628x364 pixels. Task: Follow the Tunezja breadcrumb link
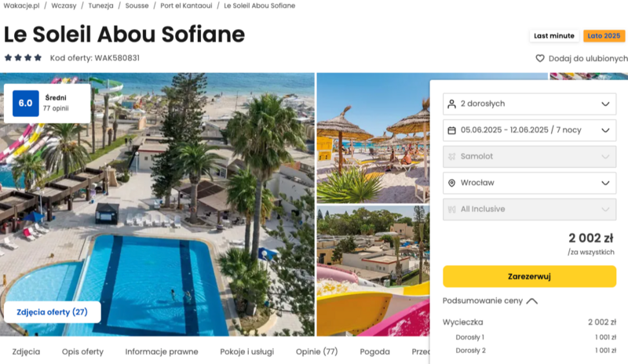[100, 5]
